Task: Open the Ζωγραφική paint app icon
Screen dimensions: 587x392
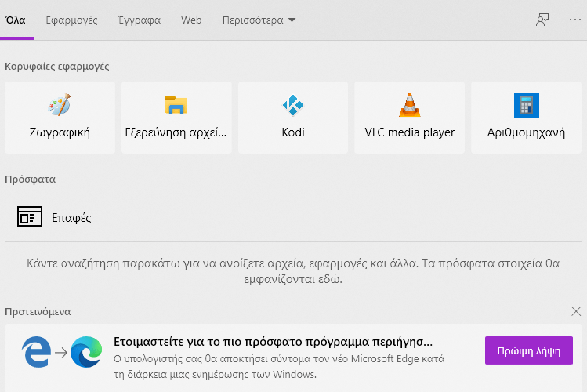Action: (x=59, y=105)
